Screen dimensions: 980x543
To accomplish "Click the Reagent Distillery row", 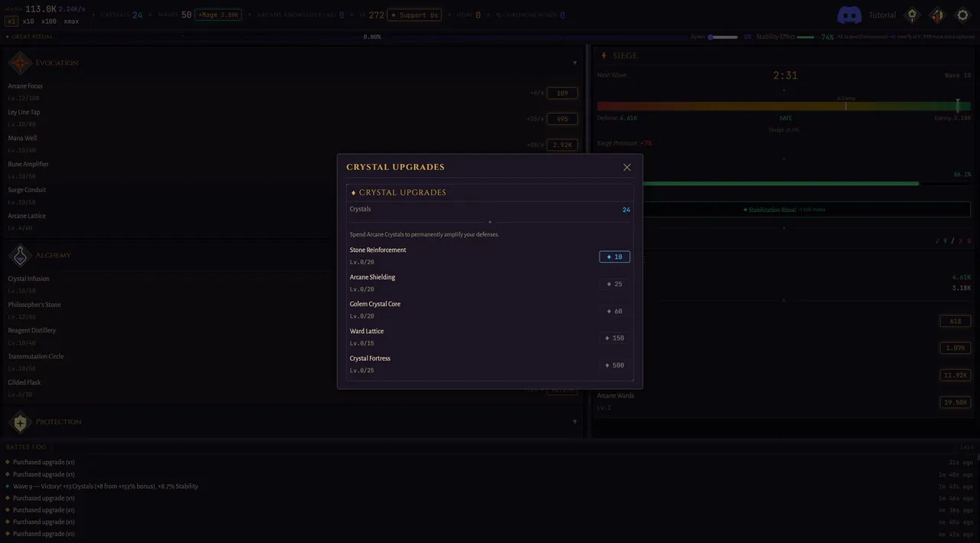I will (292, 336).
